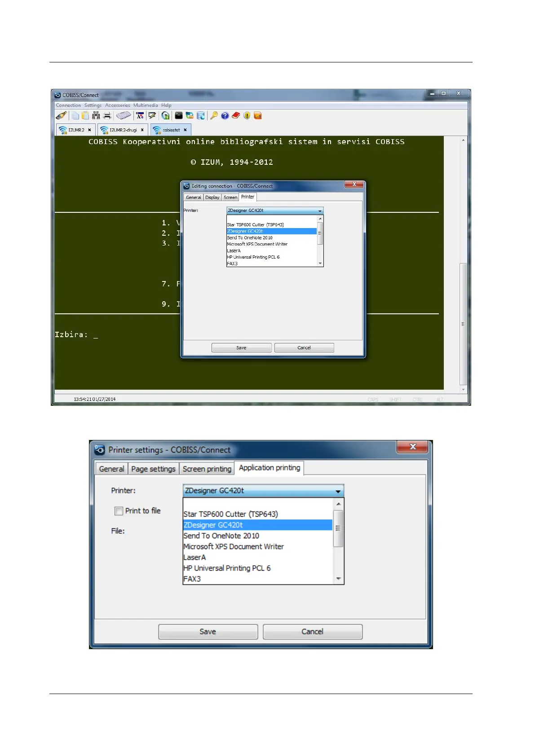This screenshot has width=535, height=756.
Task: Click Save in Printer settings dialog
Action: tap(208, 632)
